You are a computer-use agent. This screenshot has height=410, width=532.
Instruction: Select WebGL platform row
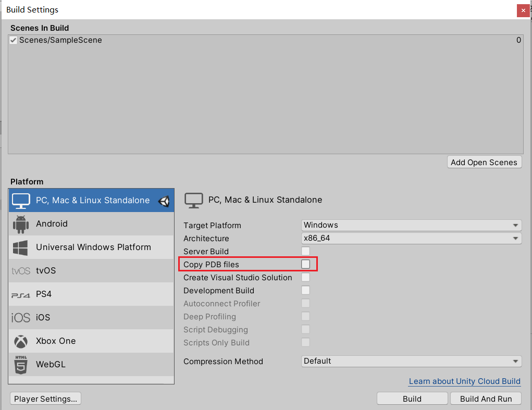91,365
